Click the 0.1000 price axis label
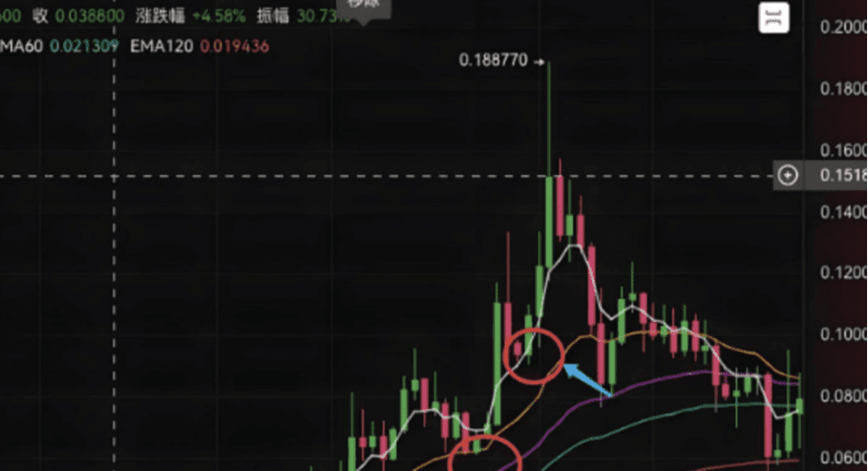Screen dimensions: 868x471 pos(843,334)
